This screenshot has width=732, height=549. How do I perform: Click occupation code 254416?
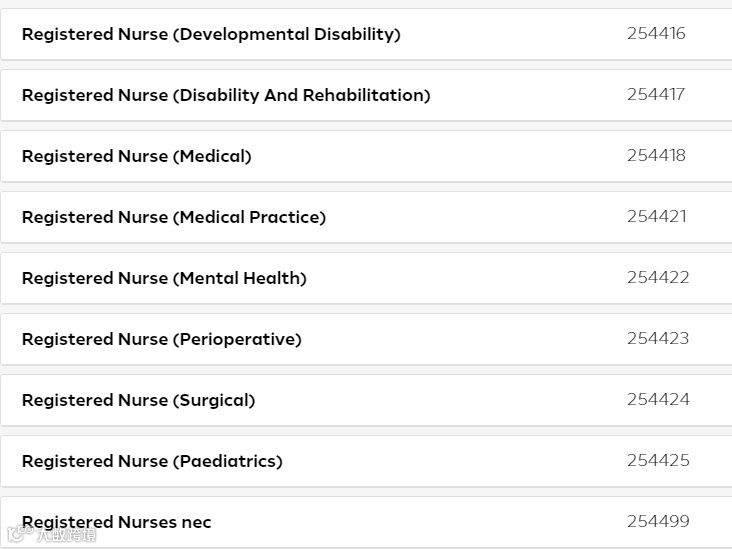[656, 34]
